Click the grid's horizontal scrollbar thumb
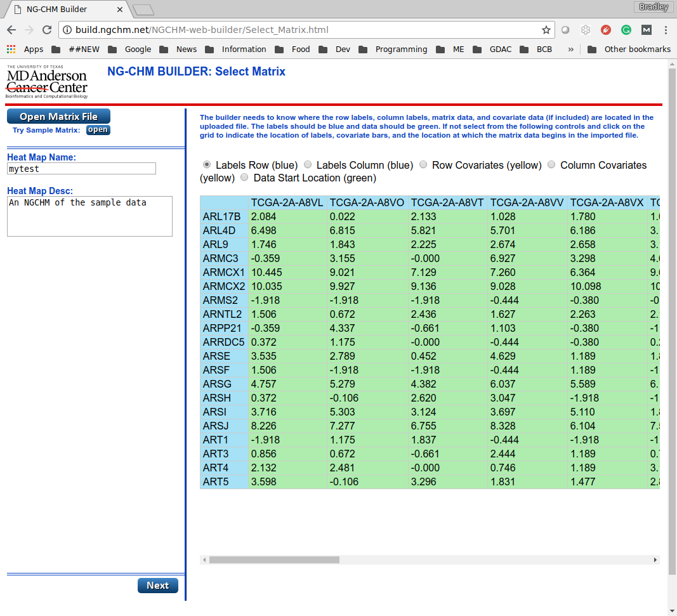677x616 pixels. click(x=274, y=560)
